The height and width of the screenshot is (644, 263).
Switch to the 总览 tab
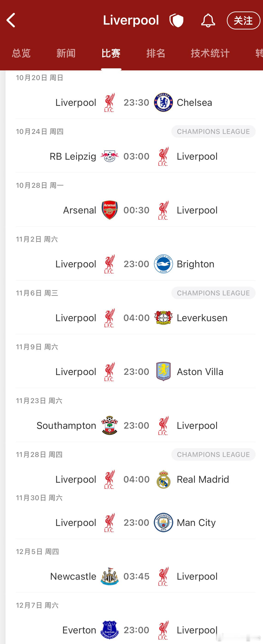pos(21,53)
